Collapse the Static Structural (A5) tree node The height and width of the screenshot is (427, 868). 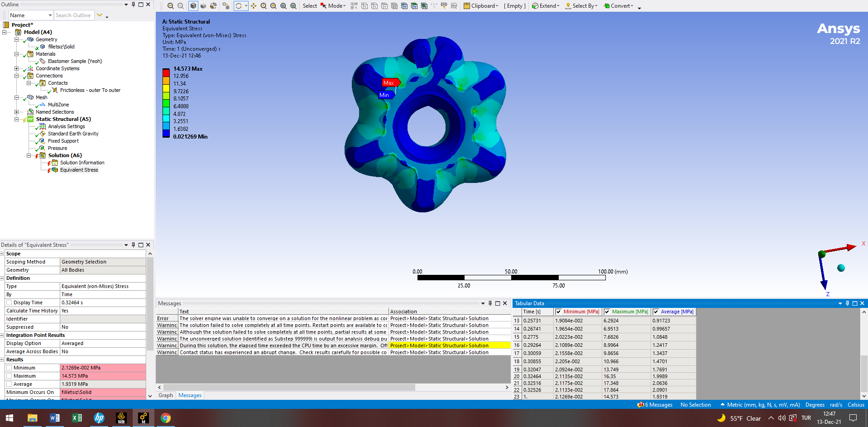(17, 119)
